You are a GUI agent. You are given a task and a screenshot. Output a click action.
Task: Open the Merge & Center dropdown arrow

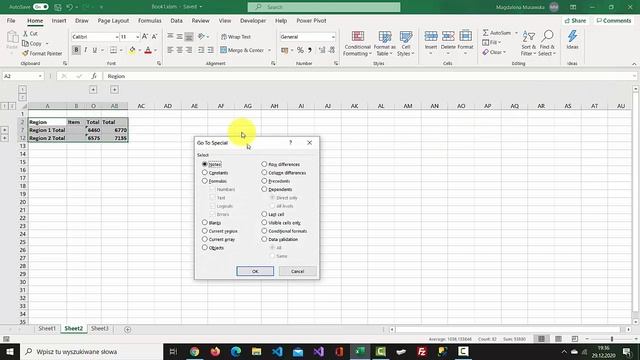[x=269, y=50]
